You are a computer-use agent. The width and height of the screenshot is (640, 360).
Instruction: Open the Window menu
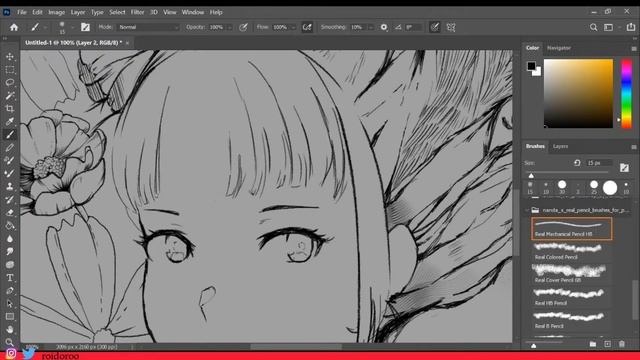point(193,12)
